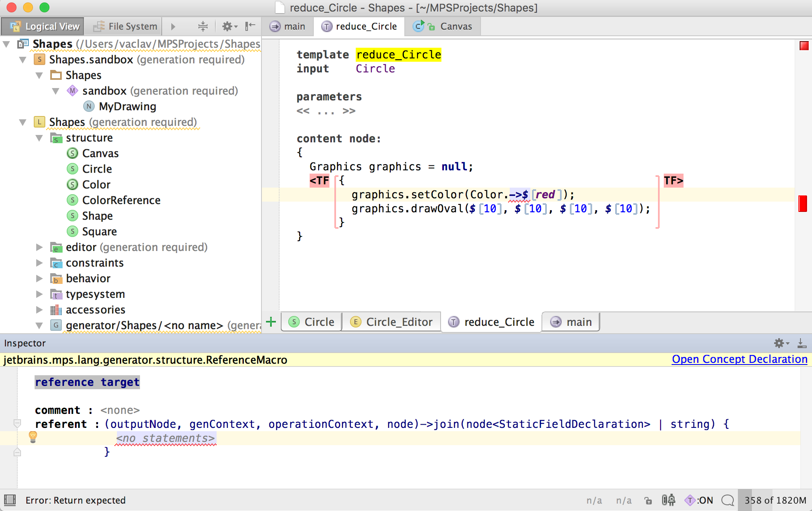812x511 pixels.
Task: Click the notifications speech bubble icon
Action: [x=728, y=500]
